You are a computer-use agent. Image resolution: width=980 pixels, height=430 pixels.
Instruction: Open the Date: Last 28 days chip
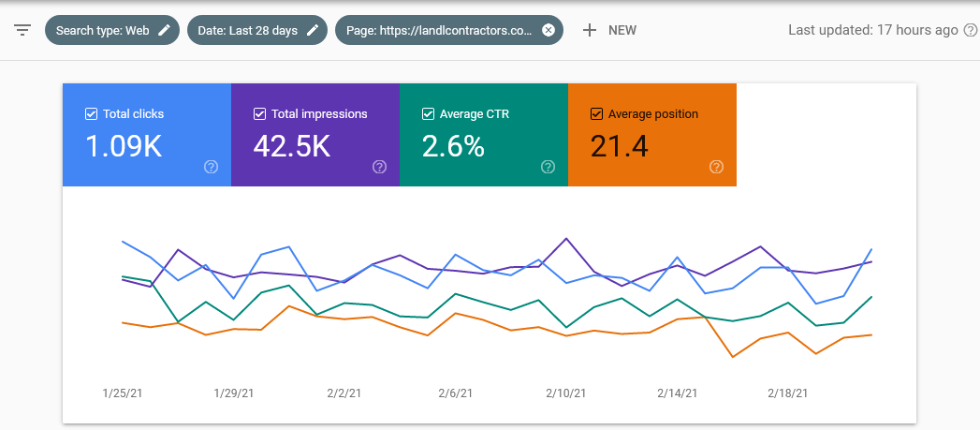(x=256, y=30)
